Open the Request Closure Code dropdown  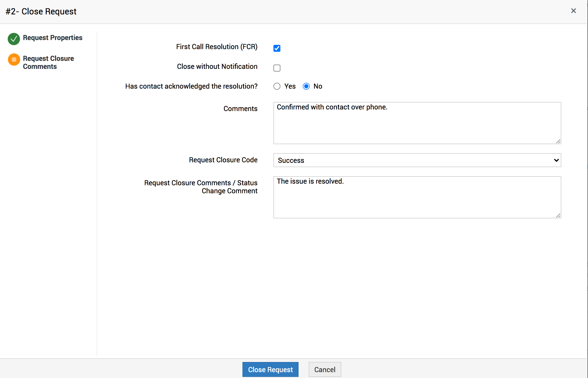point(417,160)
